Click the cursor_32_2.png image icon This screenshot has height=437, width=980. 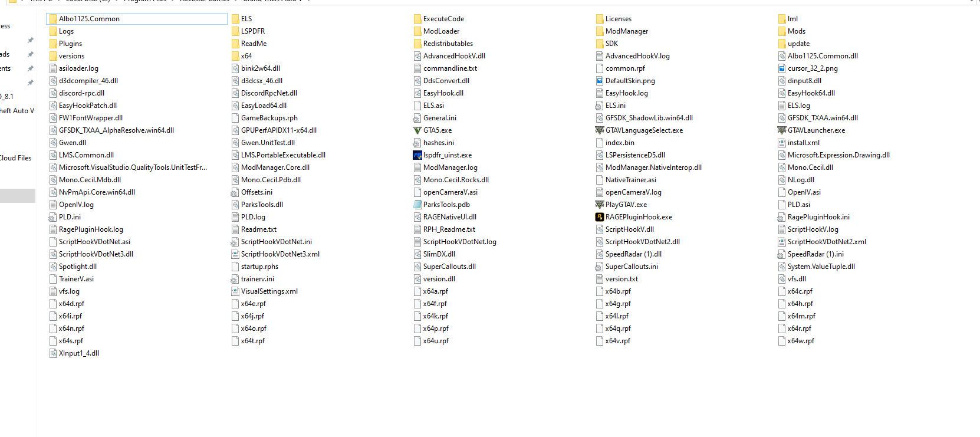point(782,68)
